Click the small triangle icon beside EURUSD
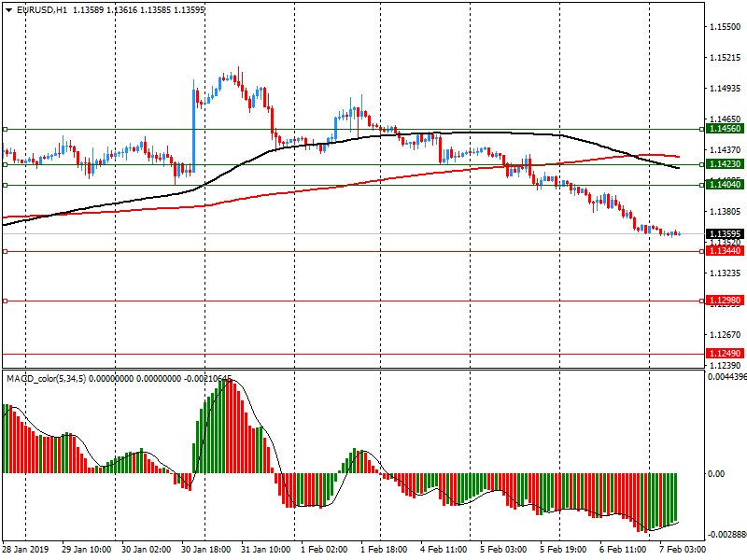 pyautogui.click(x=9, y=10)
